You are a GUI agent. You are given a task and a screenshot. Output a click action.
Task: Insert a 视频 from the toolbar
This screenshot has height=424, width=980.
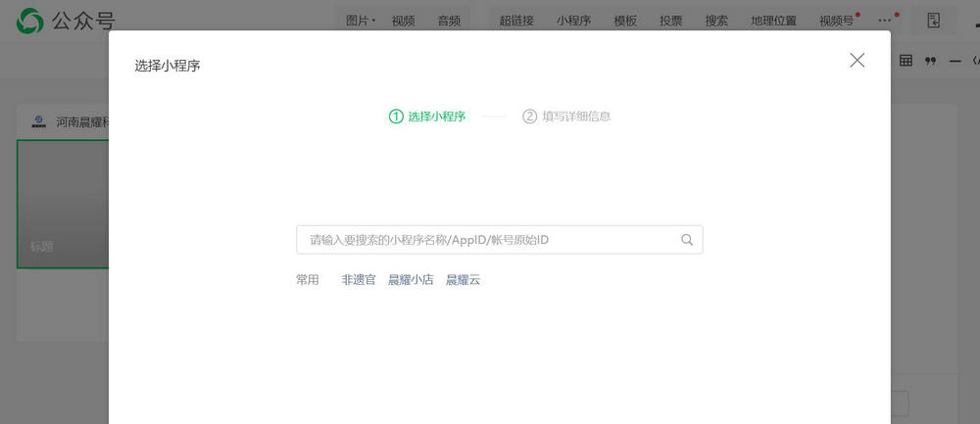pyautogui.click(x=403, y=21)
